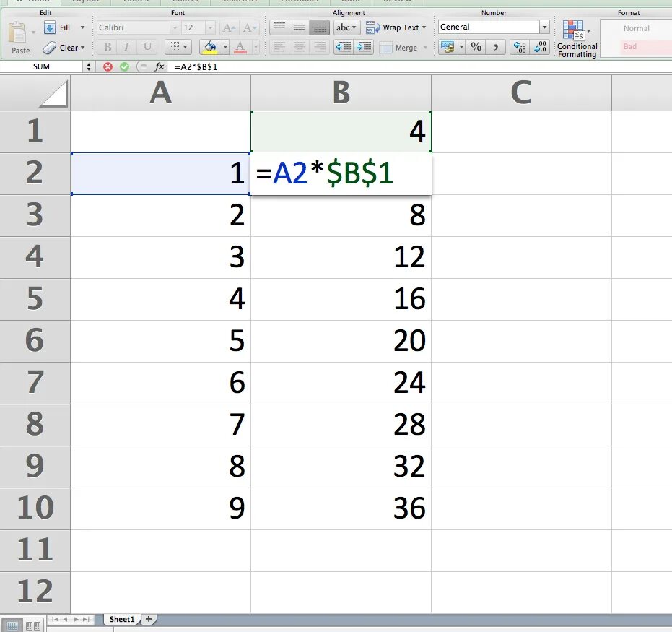This screenshot has width=672, height=632.
Task: Open the Calibri font name dropdown
Action: tap(175, 28)
